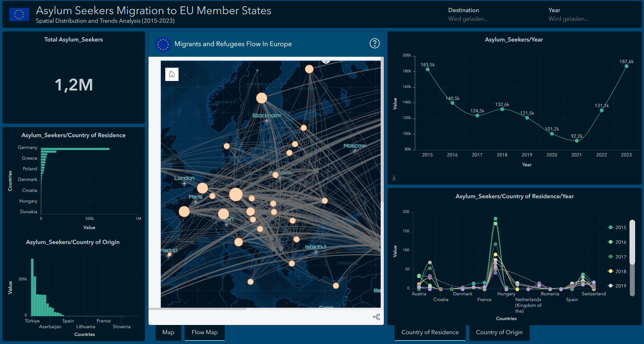Click the 'Slovenia' label in the origin chart
Screen dimensions: 644x344
coord(122,327)
